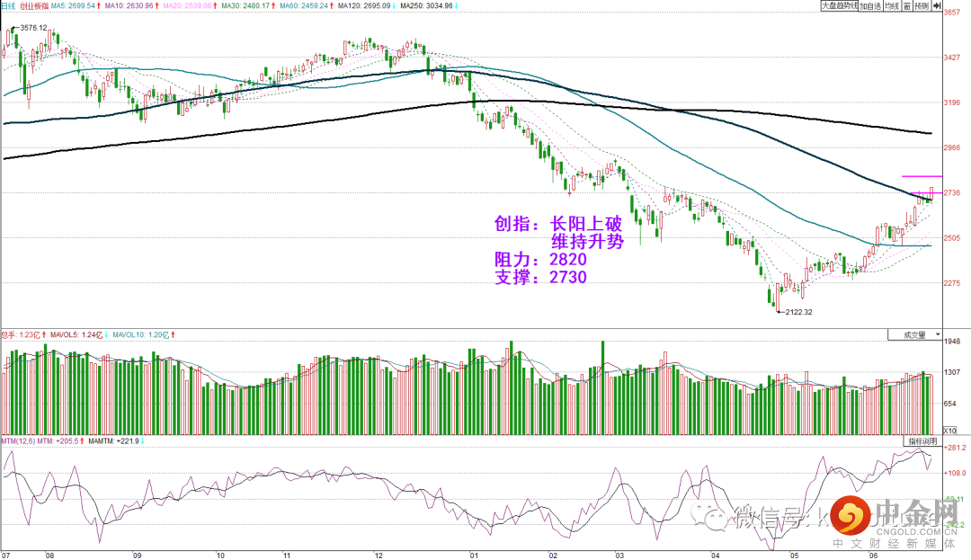Click the 654 volume axis label
Screen dimensions: 971x560
[x=950, y=404]
